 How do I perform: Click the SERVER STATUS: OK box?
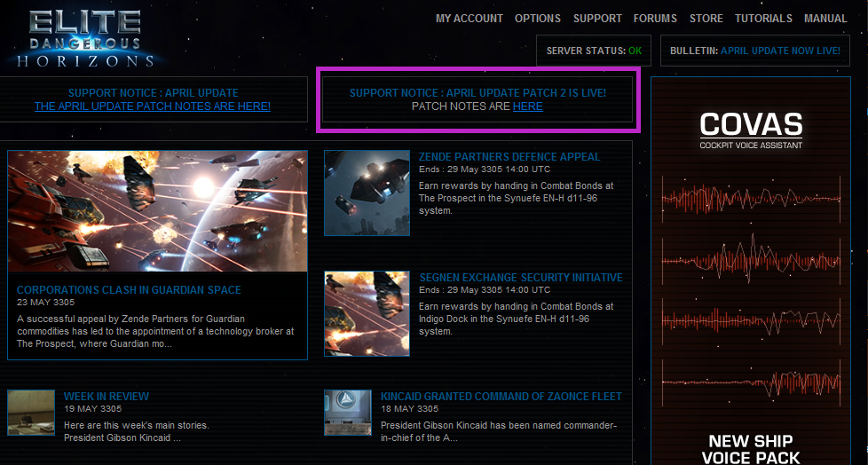[594, 51]
